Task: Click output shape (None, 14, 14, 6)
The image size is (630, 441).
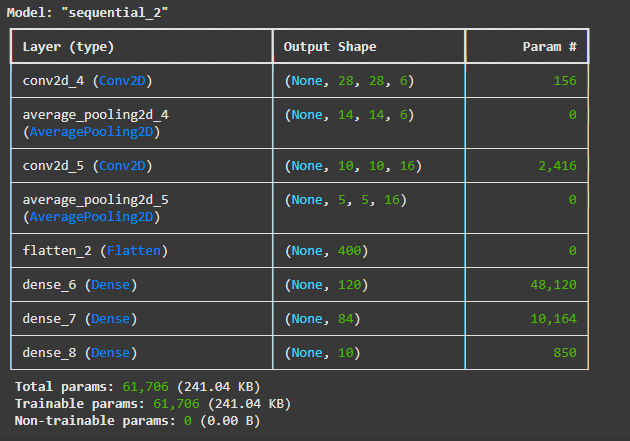Action: (x=349, y=115)
